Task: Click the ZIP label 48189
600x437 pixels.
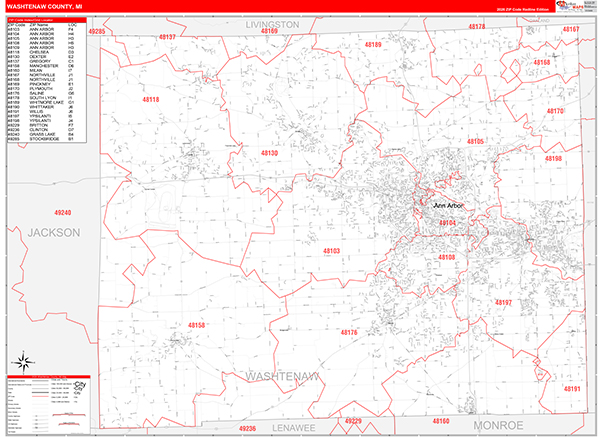Action: click(x=373, y=45)
